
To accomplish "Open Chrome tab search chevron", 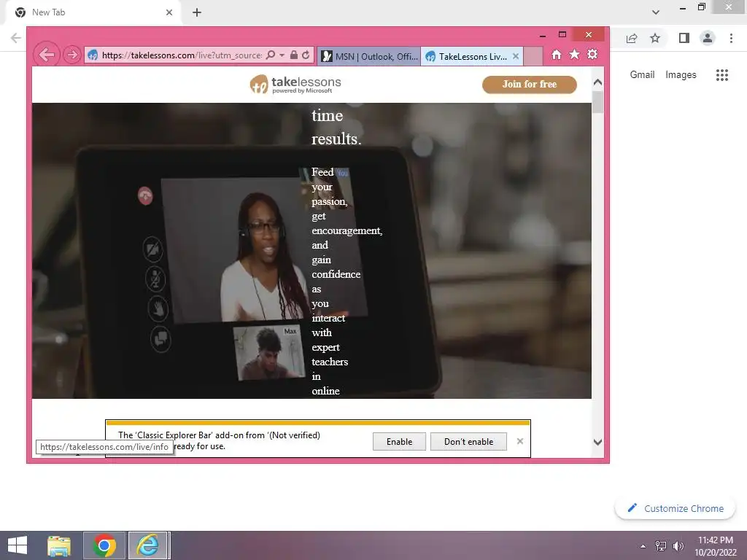I will pos(656,12).
